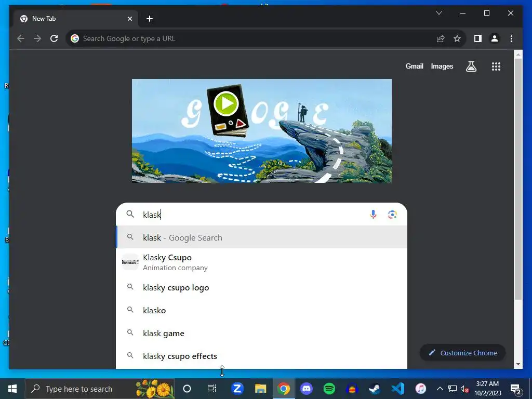Select the 'klasko' suggestion
The height and width of the screenshot is (399, 532).
[262, 311]
